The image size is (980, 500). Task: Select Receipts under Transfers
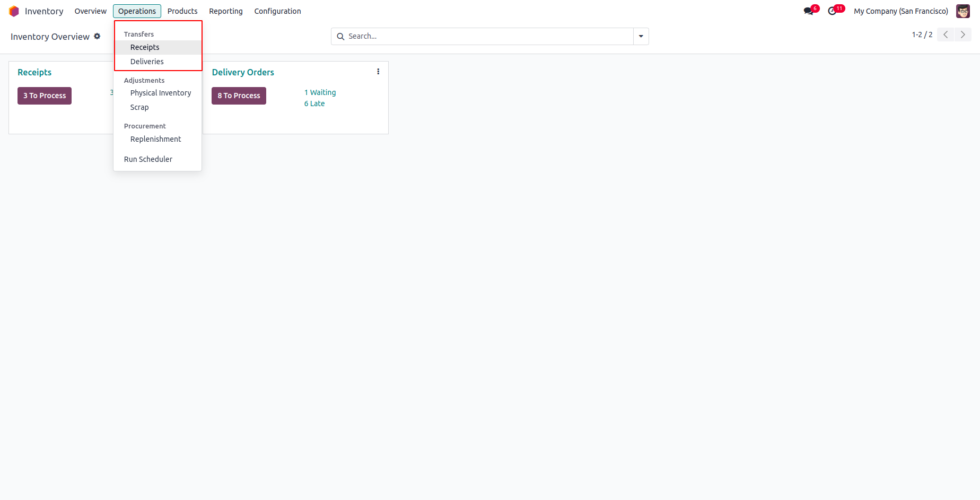click(157, 47)
